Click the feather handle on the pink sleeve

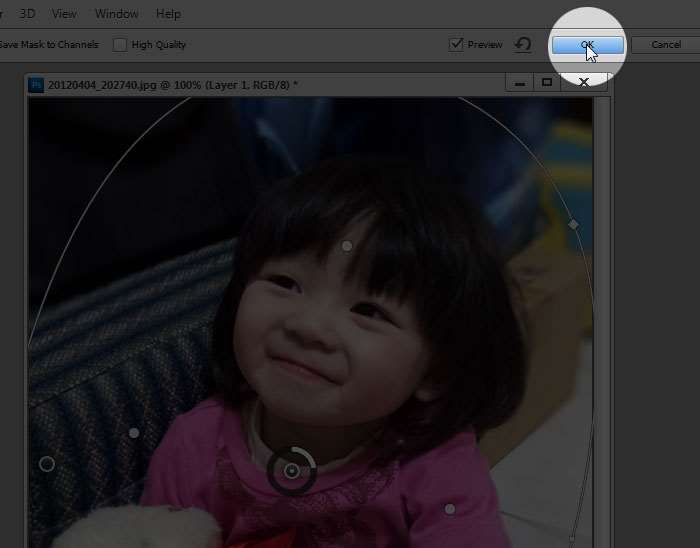pyautogui.click(x=450, y=509)
